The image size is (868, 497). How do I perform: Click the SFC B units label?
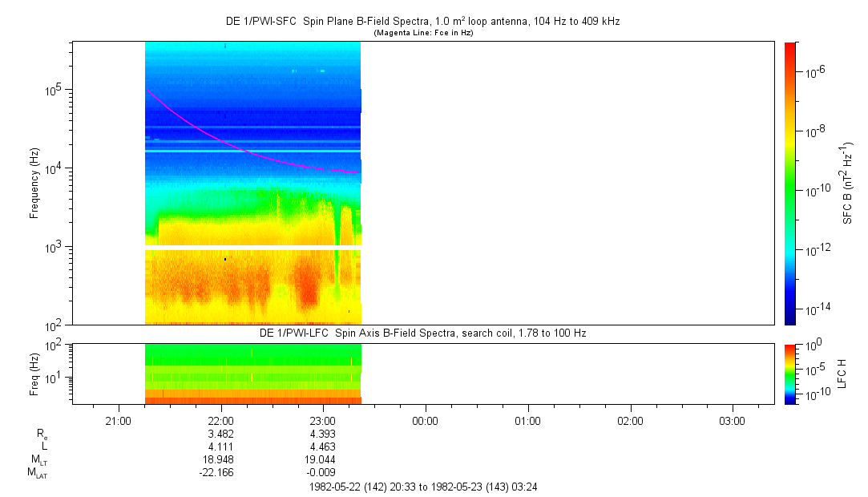pyautogui.click(x=847, y=183)
